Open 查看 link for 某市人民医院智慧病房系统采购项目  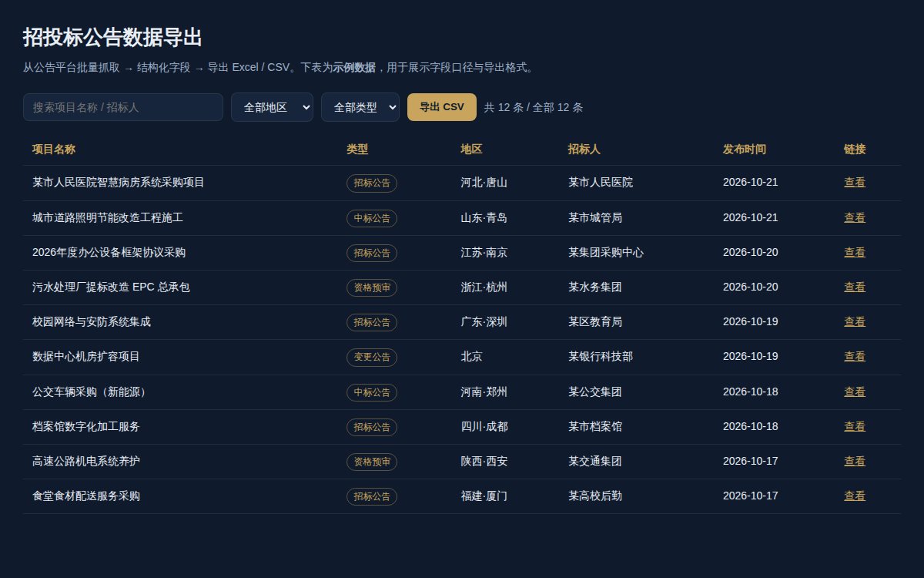(x=855, y=183)
